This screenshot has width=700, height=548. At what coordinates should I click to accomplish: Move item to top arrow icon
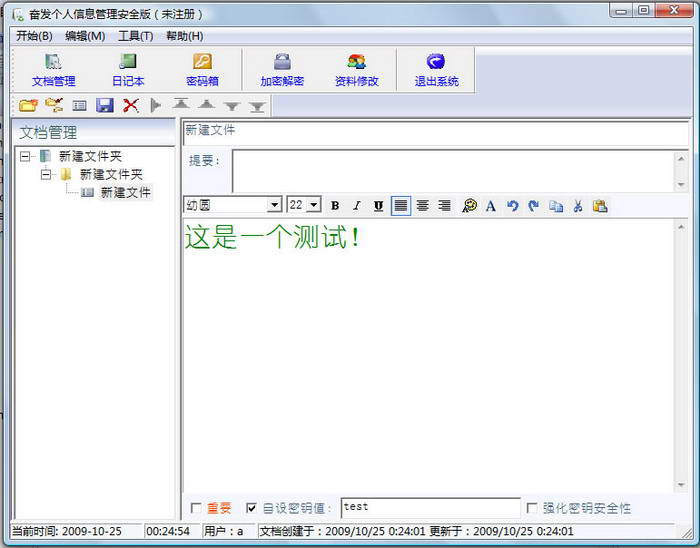coord(181,105)
